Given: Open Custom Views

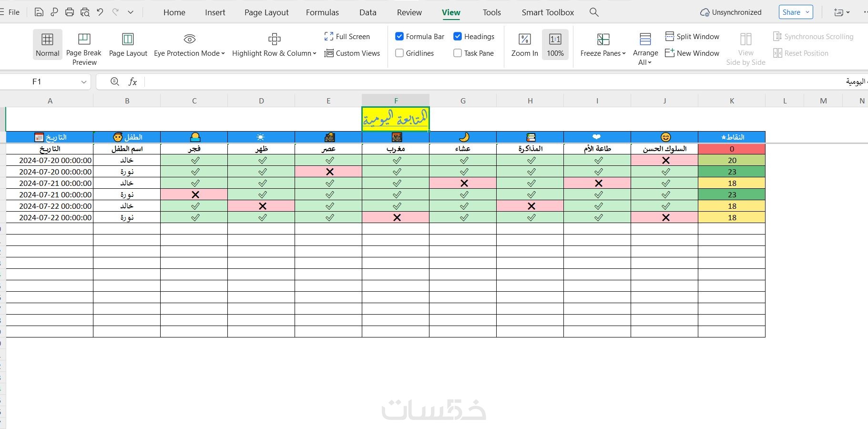Looking at the screenshot, I should [352, 53].
